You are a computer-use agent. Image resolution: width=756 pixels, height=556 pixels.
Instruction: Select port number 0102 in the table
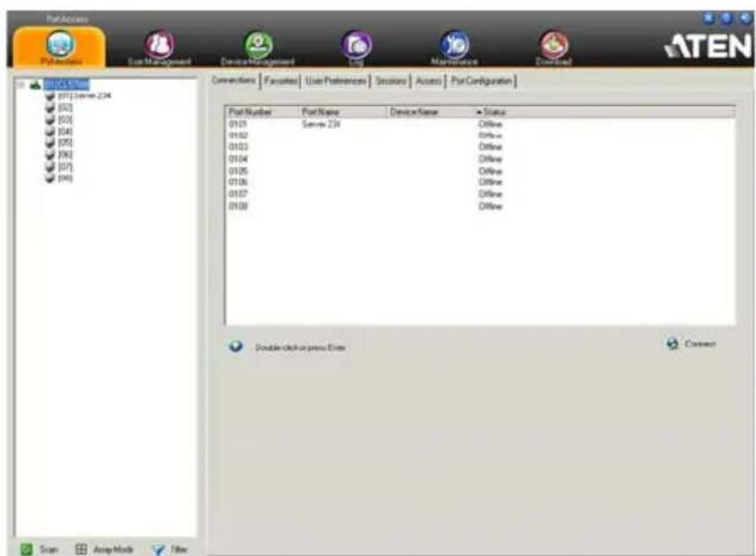[x=238, y=135]
